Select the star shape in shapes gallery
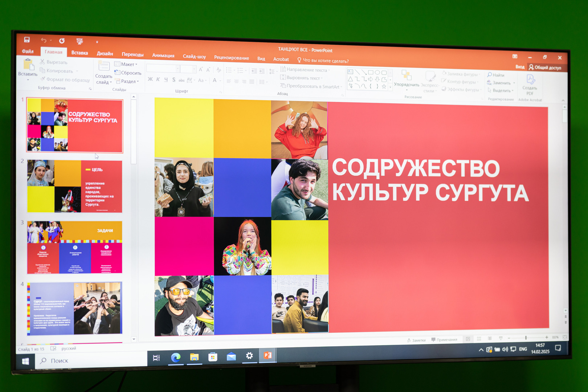 coord(384,86)
